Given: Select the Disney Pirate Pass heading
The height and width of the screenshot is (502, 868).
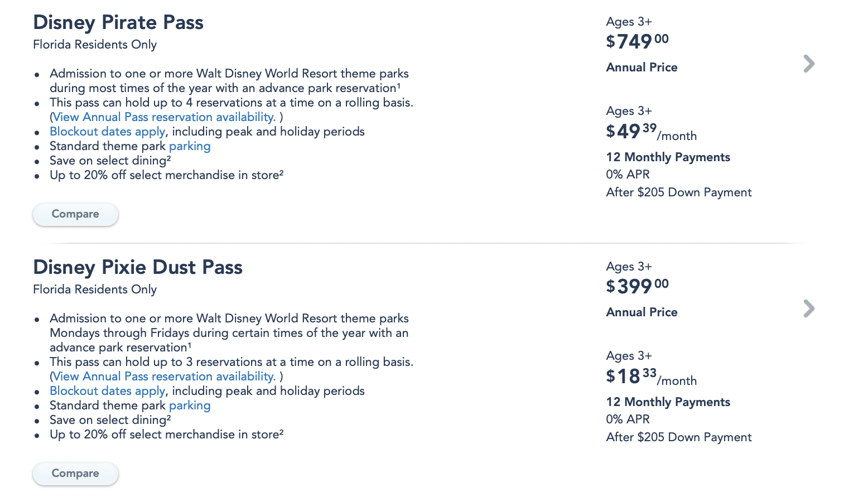Looking at the screenshot, I should click(x=118, y=22).
